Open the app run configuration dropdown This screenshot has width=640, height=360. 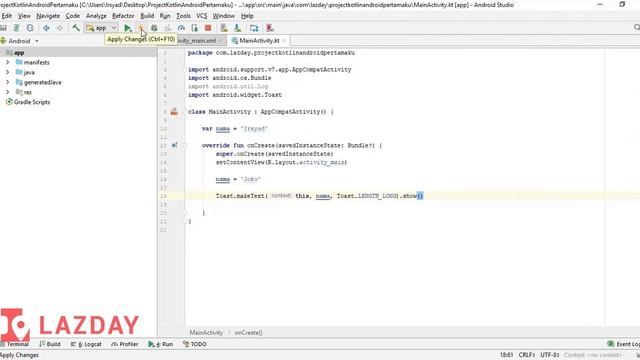(101, 28)
